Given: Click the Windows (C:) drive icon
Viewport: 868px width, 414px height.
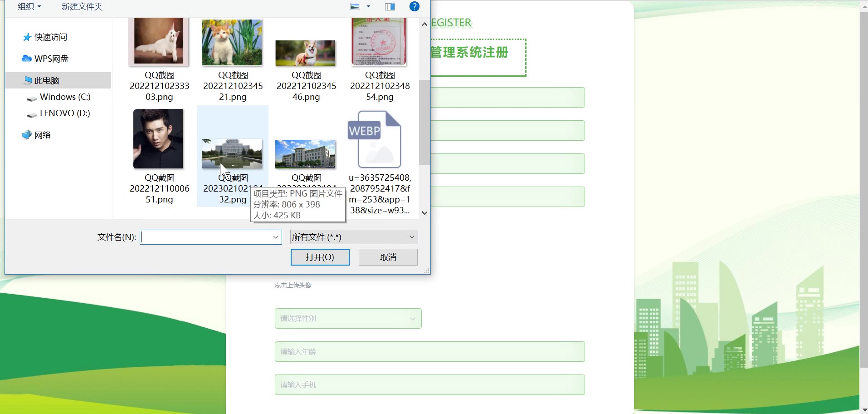Looking at the screenshot, I should (x=32, y=98).
